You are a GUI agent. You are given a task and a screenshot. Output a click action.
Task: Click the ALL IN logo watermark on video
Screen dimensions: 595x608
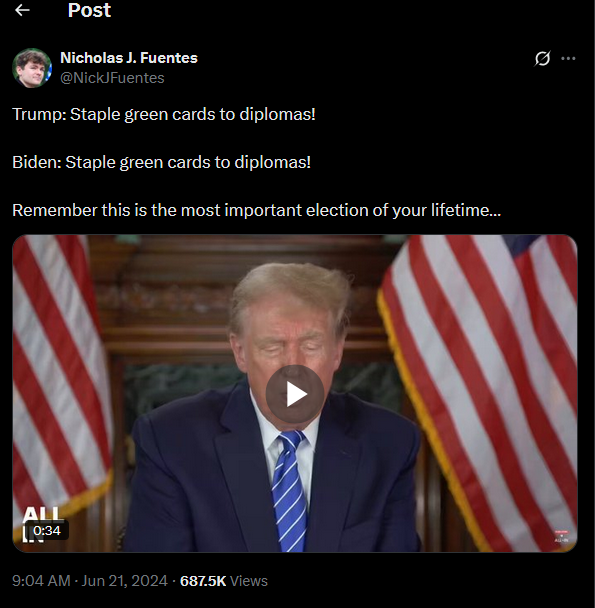[41, 523]
